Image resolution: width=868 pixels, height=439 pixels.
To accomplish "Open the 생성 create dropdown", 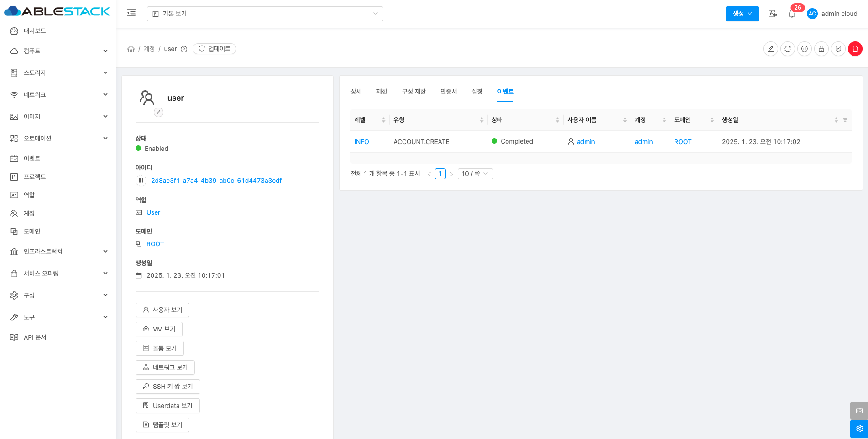I will (742, 14).
